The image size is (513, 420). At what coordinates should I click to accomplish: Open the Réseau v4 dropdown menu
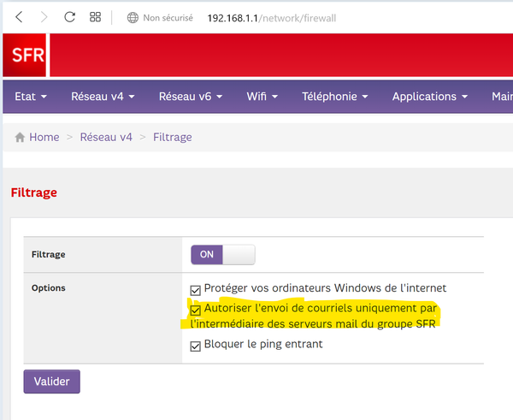(103, 97)
